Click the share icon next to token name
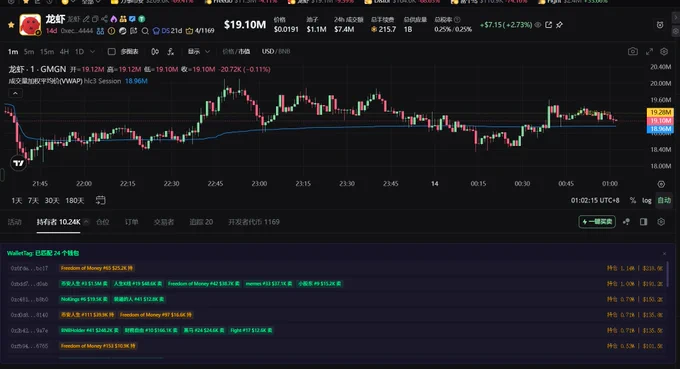Image resolution: width=680 pixels, height=369 pixels. tap(105, 19)
